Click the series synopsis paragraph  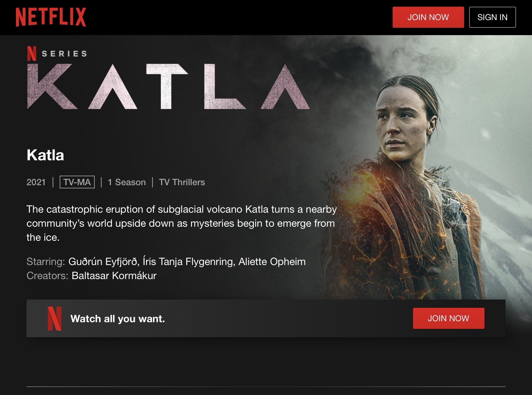tap(182, 223)
